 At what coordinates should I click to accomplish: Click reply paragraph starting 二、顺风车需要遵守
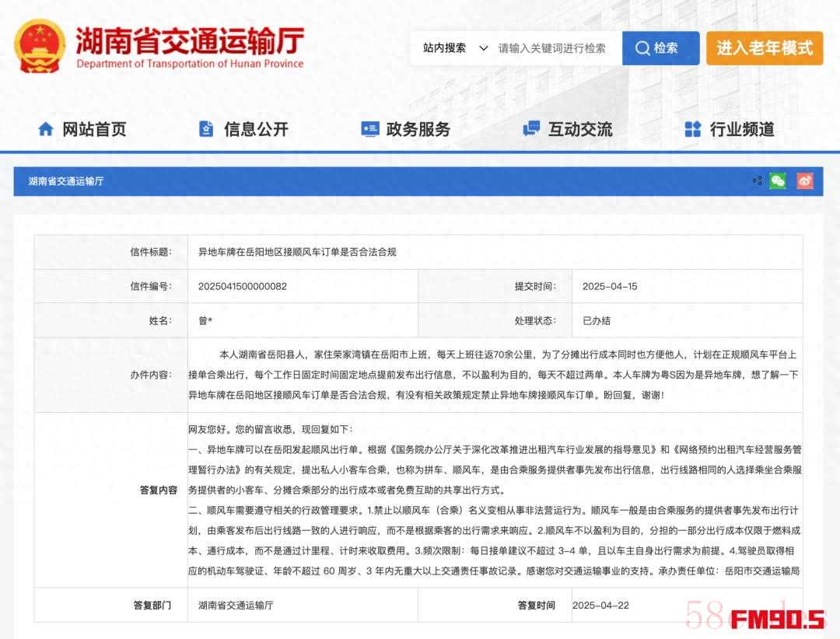point(495,540)
